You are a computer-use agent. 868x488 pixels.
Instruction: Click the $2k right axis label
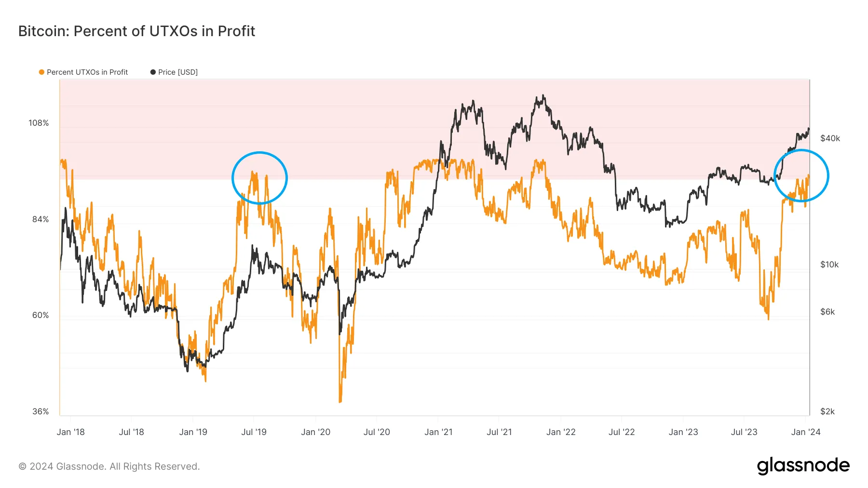827,411
